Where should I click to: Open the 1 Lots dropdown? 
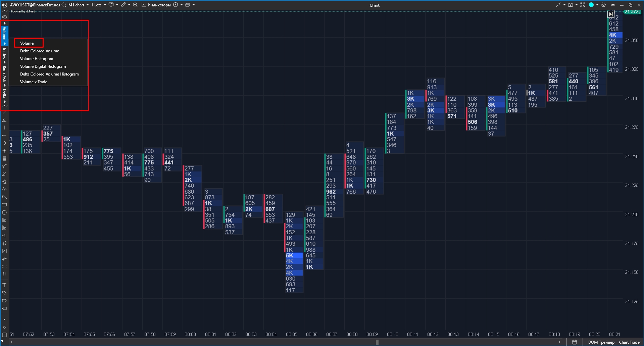coord(98,5)
